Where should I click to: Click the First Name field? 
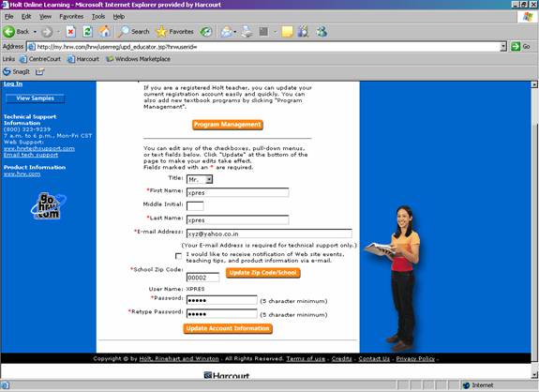[x=237, y=192]
